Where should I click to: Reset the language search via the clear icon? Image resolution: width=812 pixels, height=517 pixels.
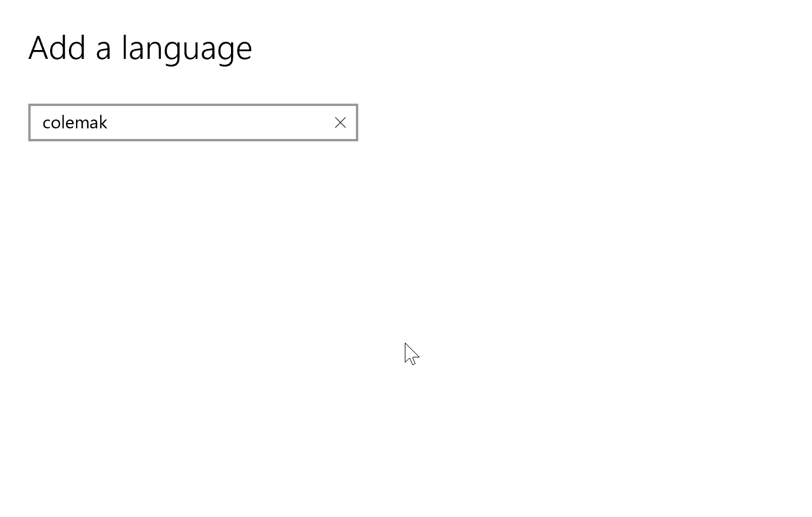[341, 122]
